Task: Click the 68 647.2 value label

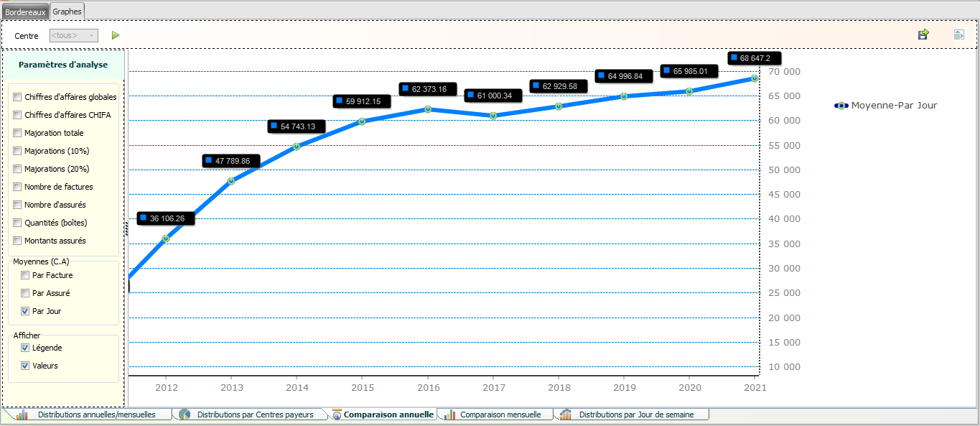Action: tap(754, 58)
